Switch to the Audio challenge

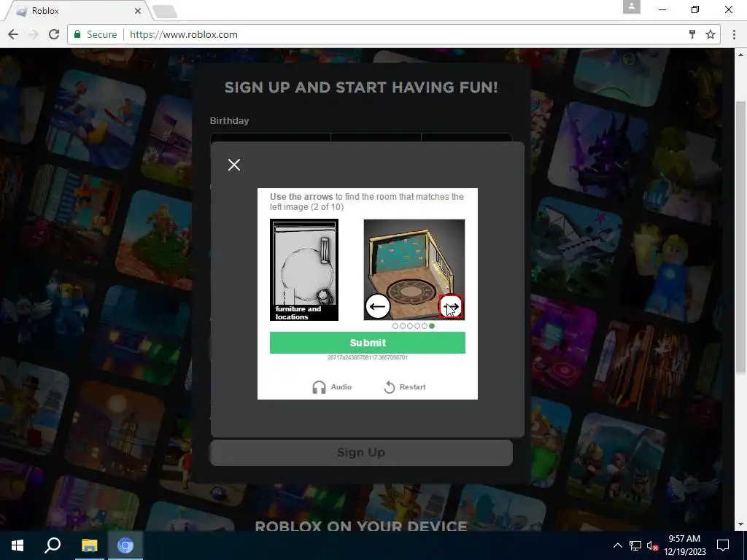pyautogui.click(x=332, y=387)
